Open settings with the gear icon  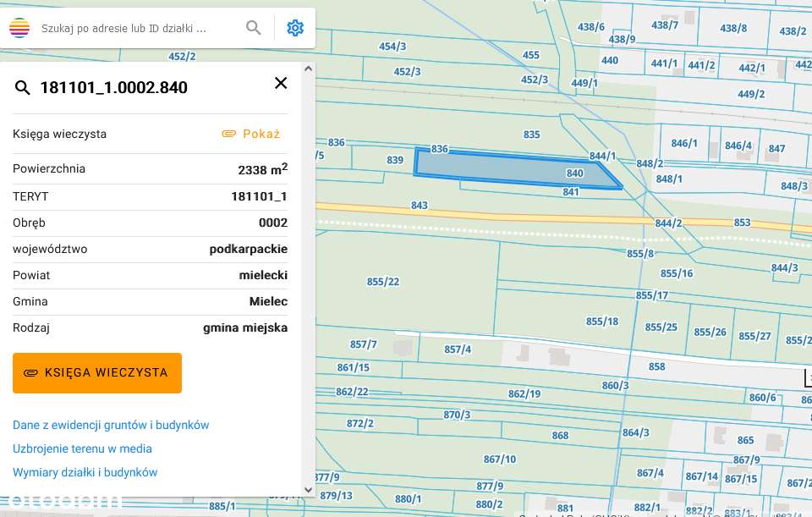pyautogui.click(x=295, y=28)
